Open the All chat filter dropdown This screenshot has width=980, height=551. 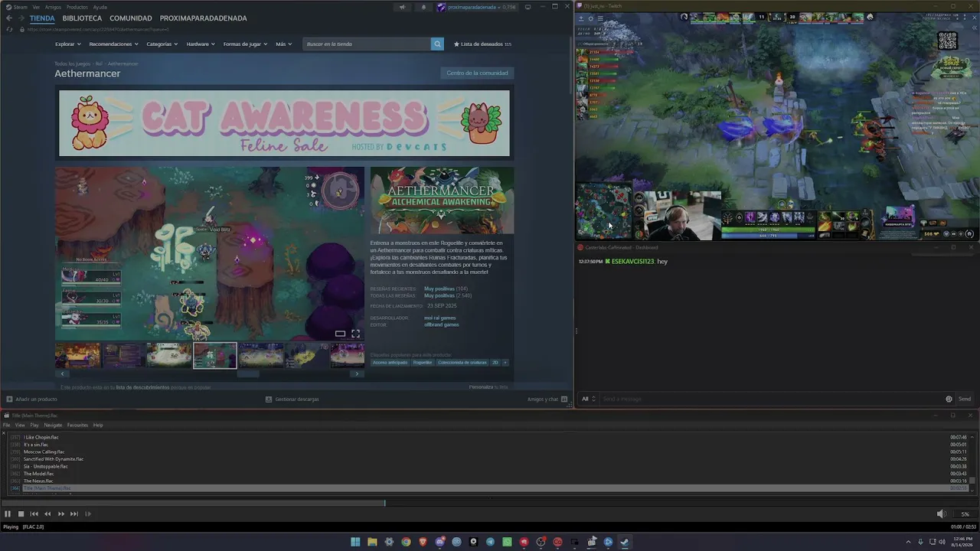pos(588,399)
